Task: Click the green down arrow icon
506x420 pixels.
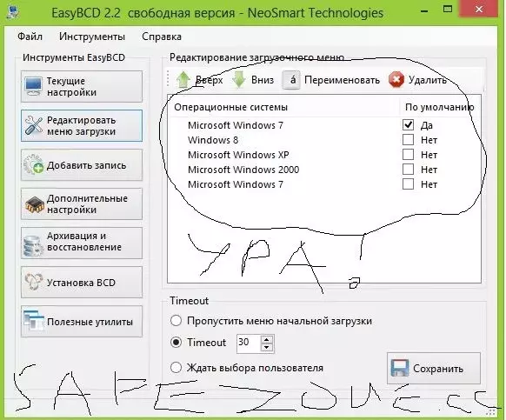Action: pyautogui.click(x=239, y=80)
